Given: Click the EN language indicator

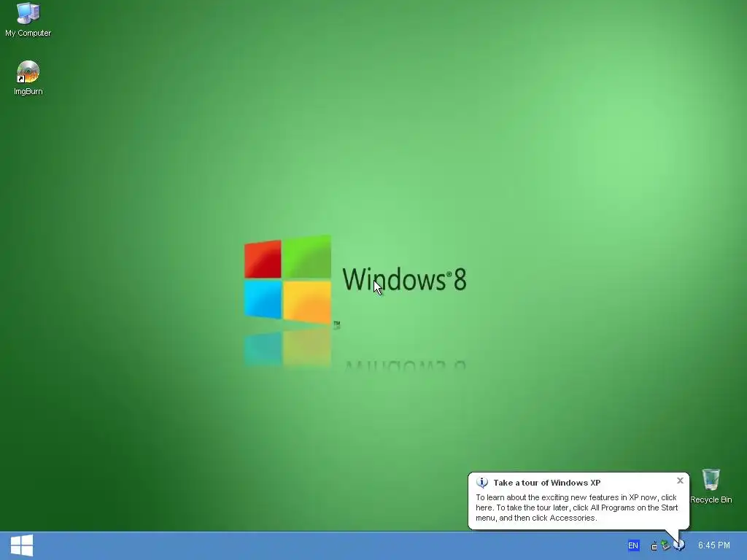Looking at the screenshot, I should click(633, 545).
